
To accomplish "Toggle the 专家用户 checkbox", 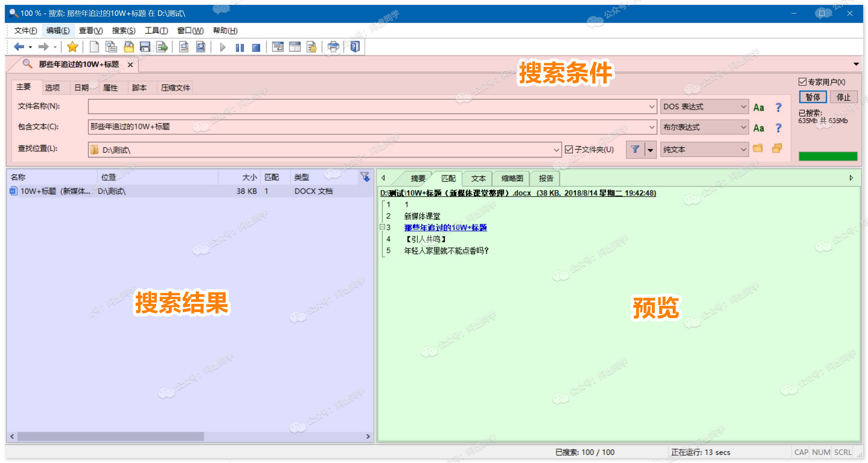I will click(802, 82).
